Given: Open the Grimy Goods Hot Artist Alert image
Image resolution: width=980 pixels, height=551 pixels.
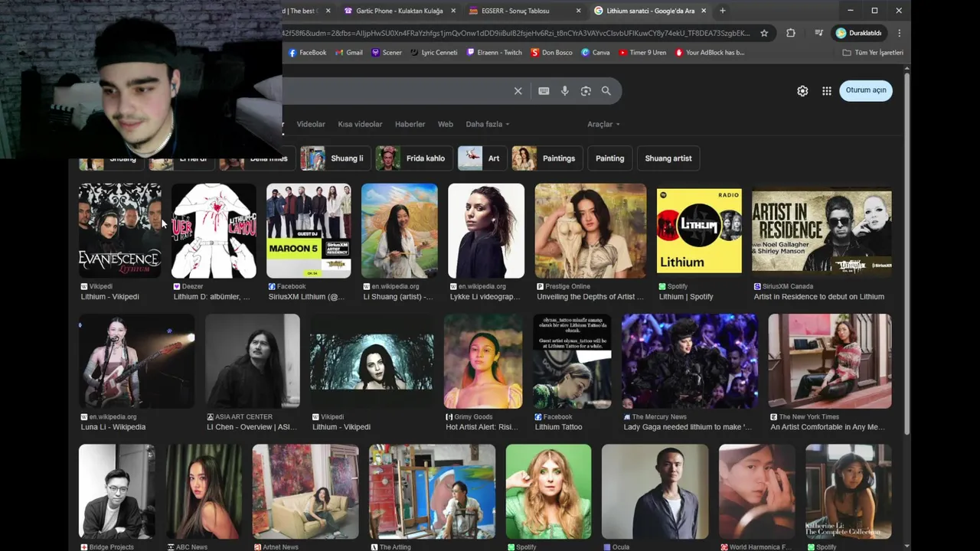Looking at the screenshot, I should click(x=483, y=361).
